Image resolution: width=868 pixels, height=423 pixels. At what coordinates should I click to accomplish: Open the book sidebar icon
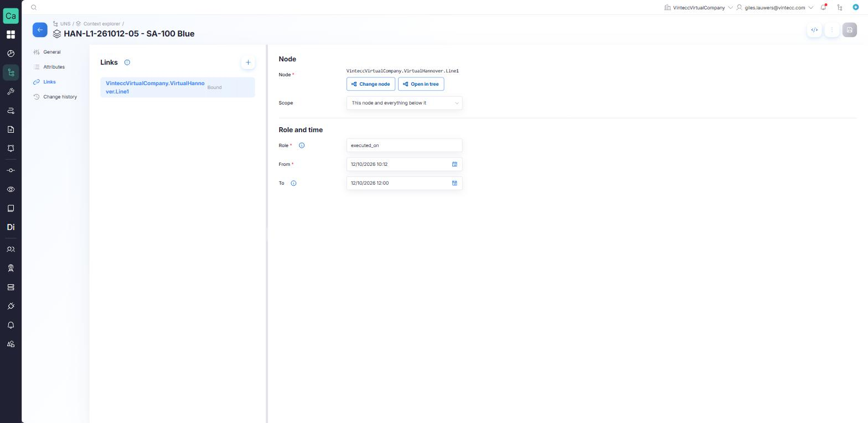click(11, 208)
